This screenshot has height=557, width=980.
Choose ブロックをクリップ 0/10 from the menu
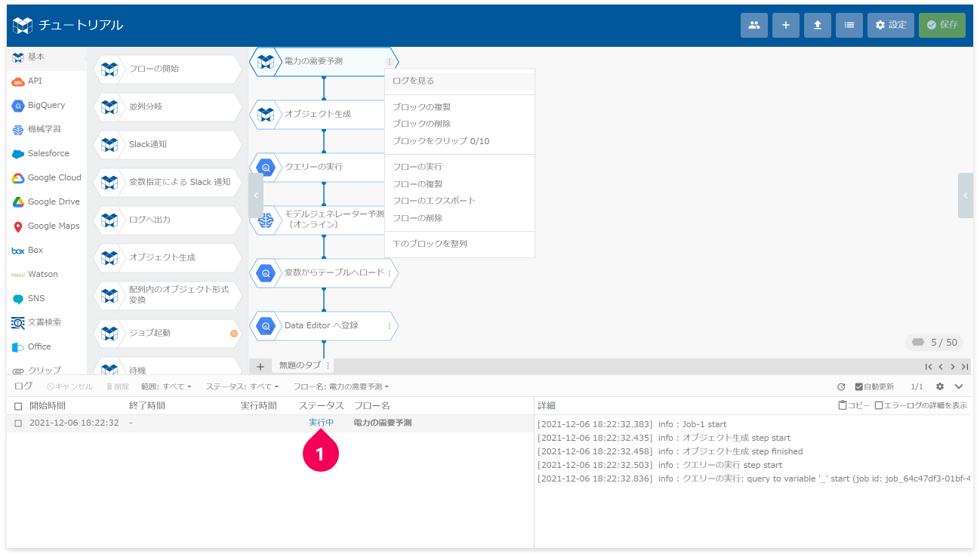460,141
